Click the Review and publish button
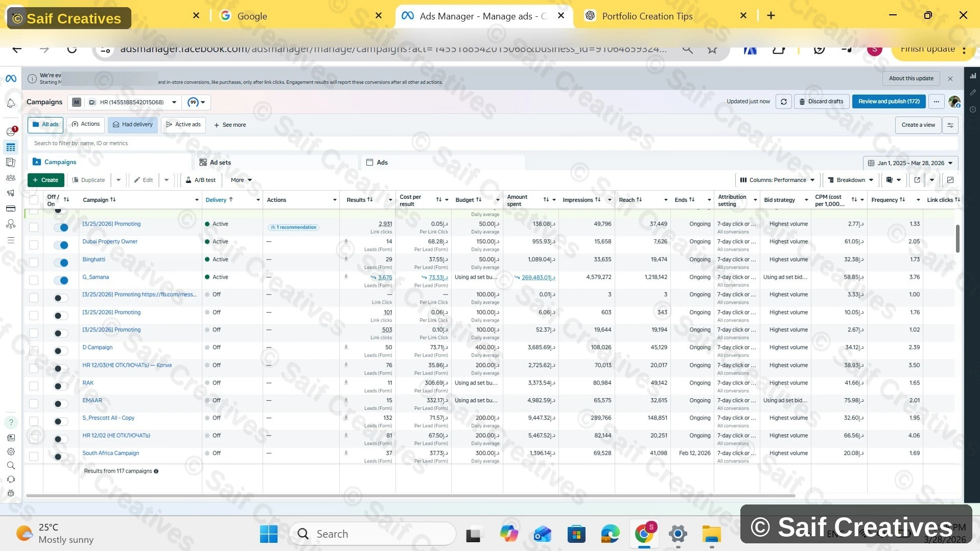Screen dimensions: 980x551 (889, 102)
